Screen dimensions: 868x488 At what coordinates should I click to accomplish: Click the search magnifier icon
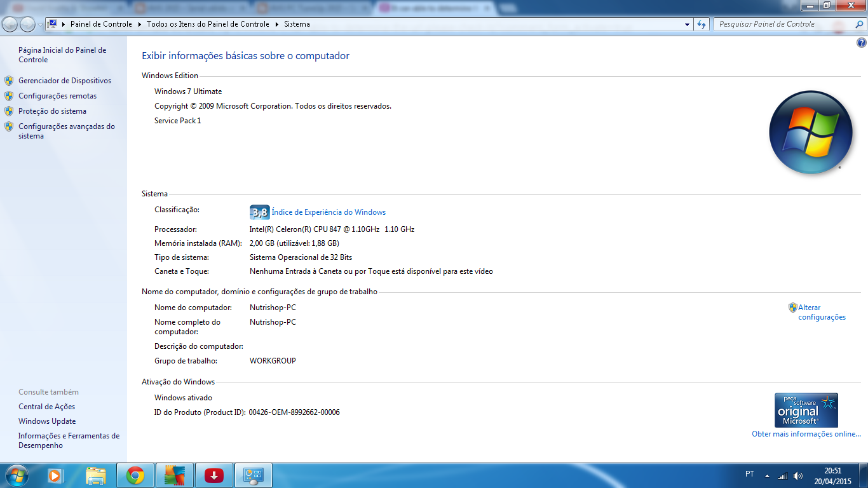click(x=858, y=25)
